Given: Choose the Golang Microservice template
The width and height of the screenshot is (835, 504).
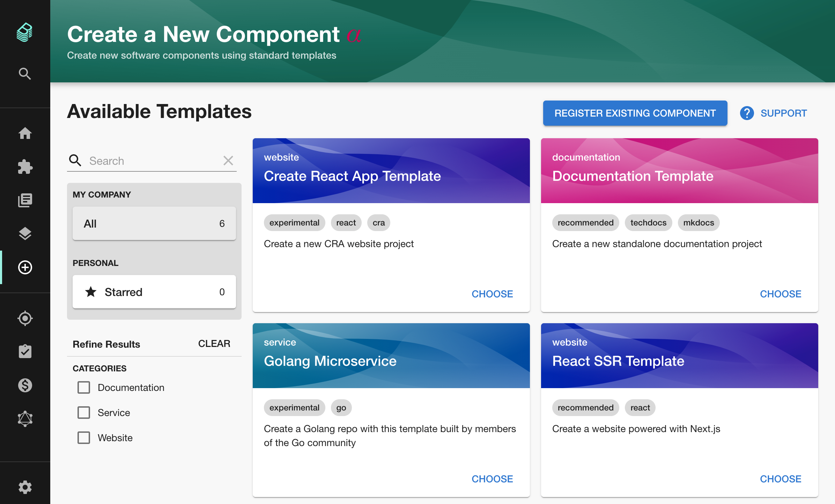Looking at the screenshot, I should point(492,479).
